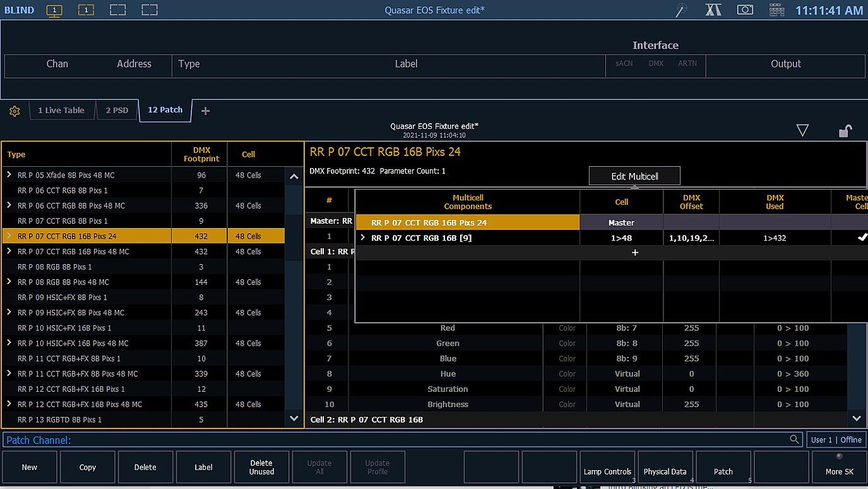Click the Edit Multicell button
868x489 pixels.
pyautogui.click(x=634, y=176)
